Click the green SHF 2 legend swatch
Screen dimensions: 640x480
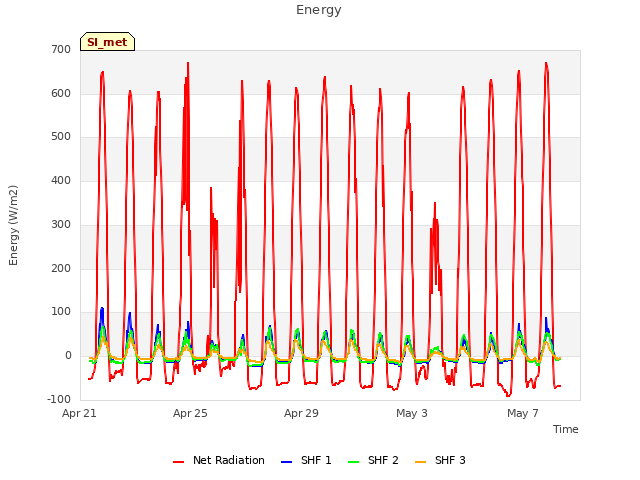[353, 462]
